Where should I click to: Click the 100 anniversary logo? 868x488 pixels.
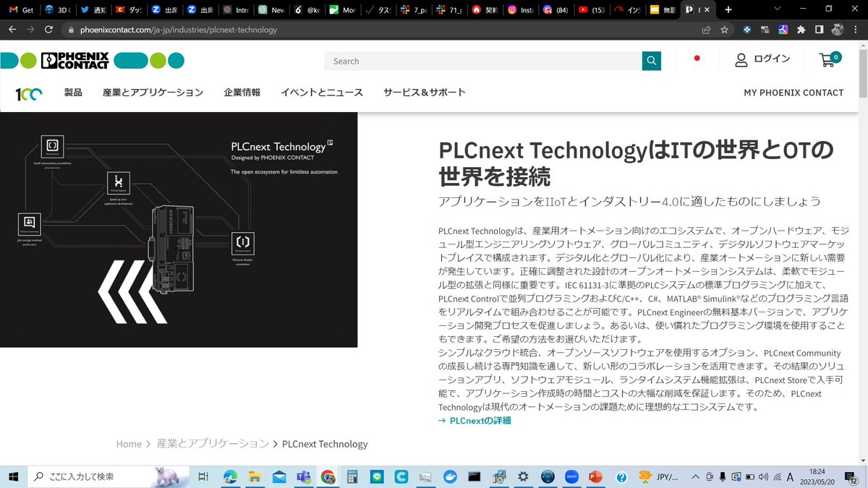pyautogui.click(x=29, y=93)
